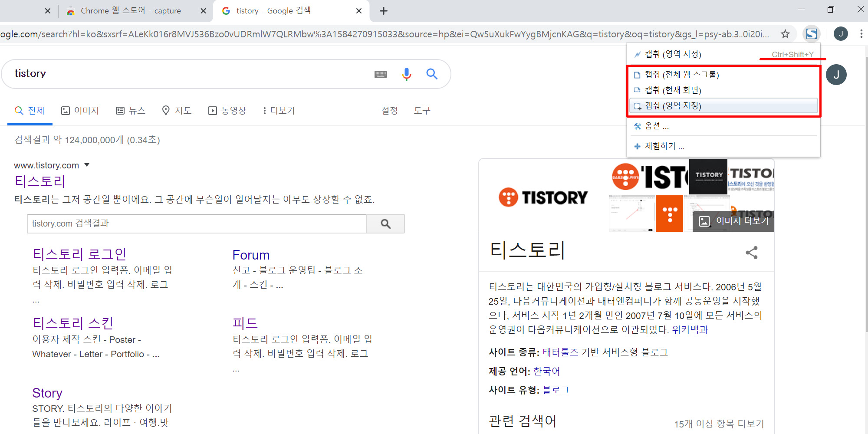Open the 블로그 site type link

(556, 390)
